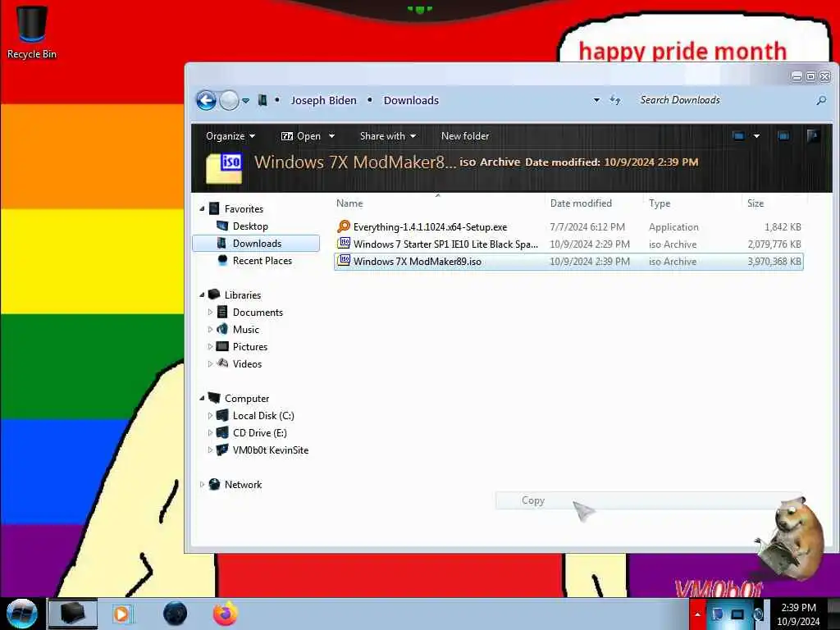This screenshot has height=630, width=840.
Task: Open CD Drive (E:)
Action: click(x=259, y=432)
